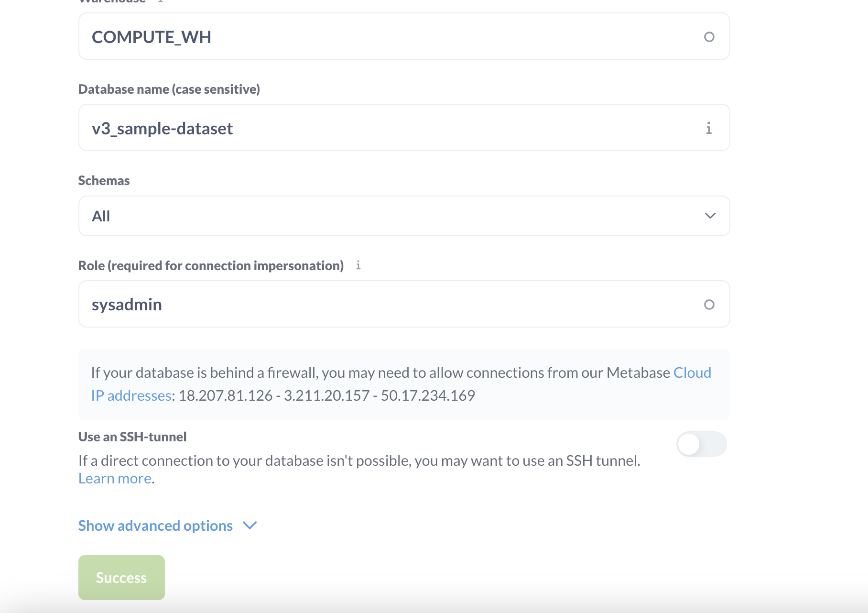This screenshot has width=868, height=613.
Task: Open the Cloud IP addresses link
Action: tap(130, 395)
